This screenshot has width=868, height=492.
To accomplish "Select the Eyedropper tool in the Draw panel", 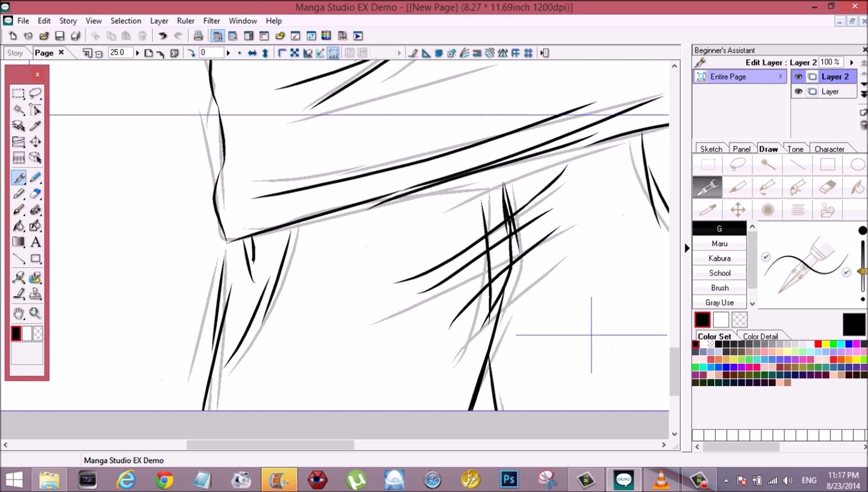I will (x=707, y=210).
